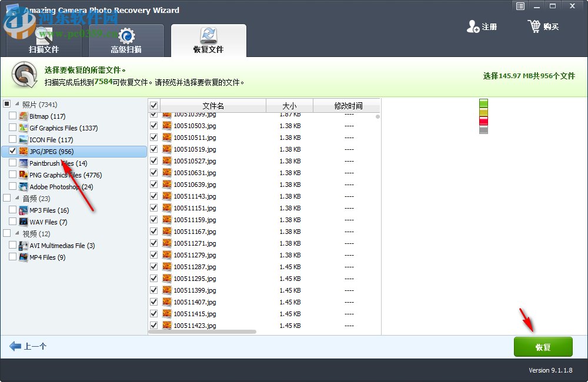Viewport: 588px width, 382px height.
Task: Click the hamburger menu icon in title bar
Action: [520, 6]
